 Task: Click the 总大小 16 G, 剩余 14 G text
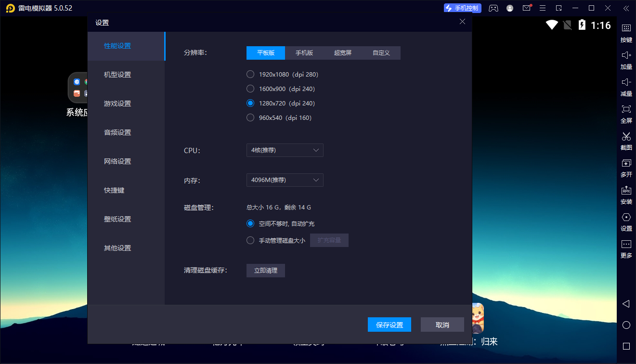[x=279, y=208]
